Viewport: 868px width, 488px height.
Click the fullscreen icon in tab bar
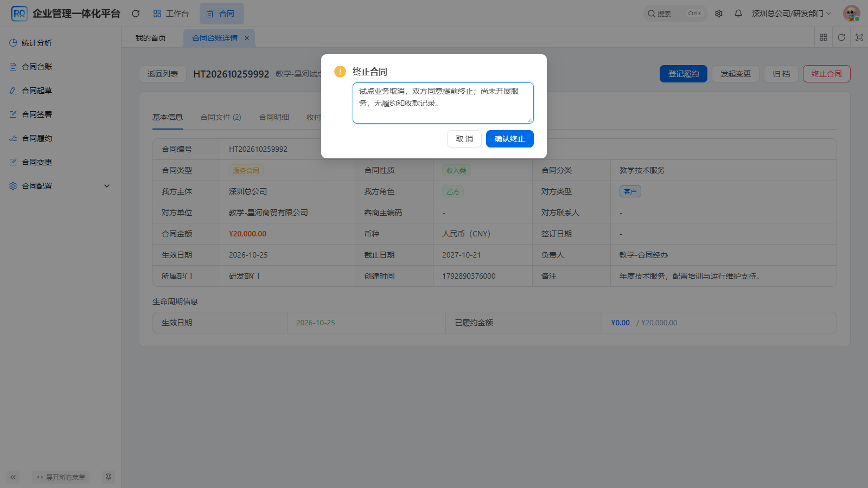point(859,37)
